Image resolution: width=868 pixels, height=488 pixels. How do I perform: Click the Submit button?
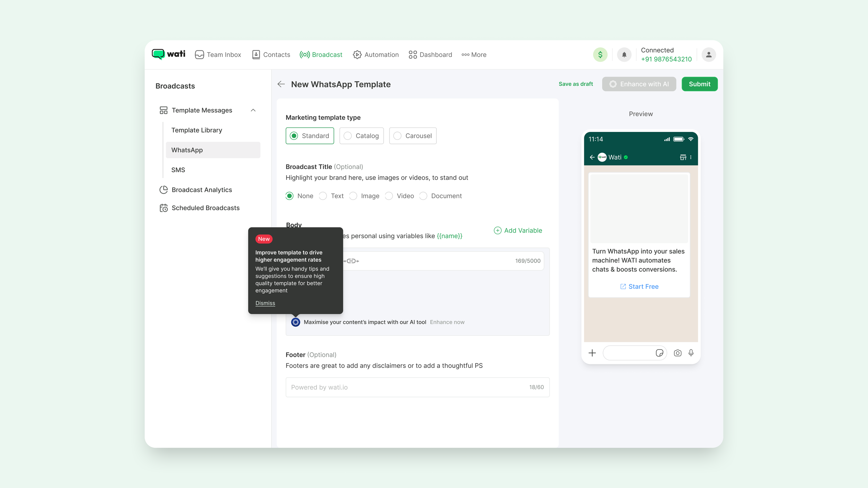pos(699,84)
